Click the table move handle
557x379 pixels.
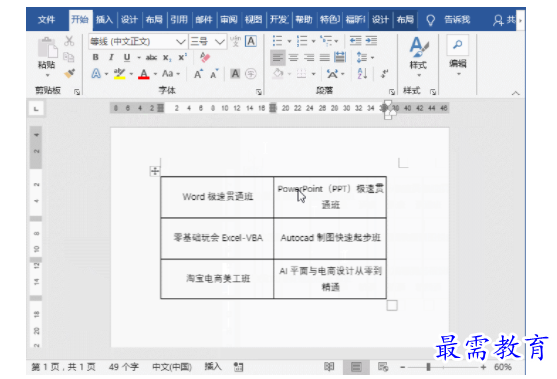tap(155, 171)
